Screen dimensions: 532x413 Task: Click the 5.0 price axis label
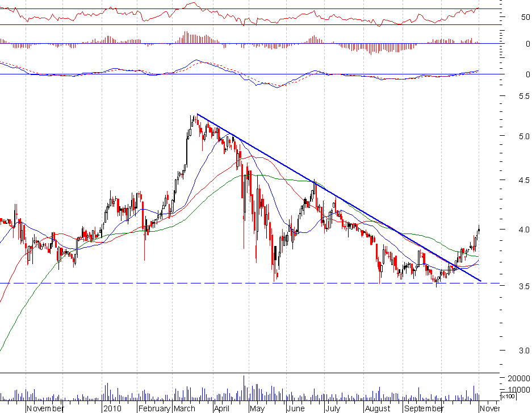point(524,136)
